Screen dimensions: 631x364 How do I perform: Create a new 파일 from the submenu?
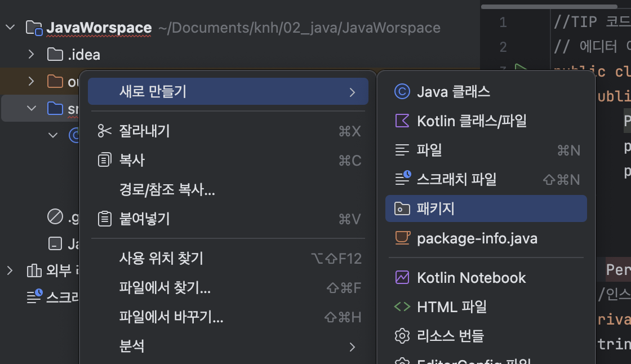pos(486,150)
